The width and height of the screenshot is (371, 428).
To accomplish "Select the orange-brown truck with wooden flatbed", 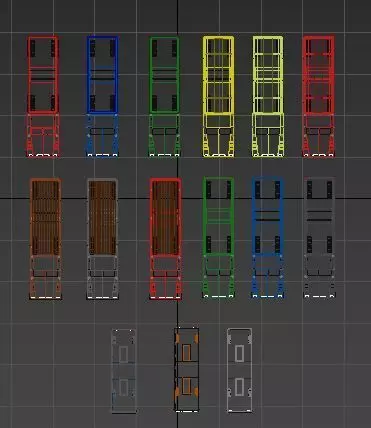I will [x=45, y=239].
